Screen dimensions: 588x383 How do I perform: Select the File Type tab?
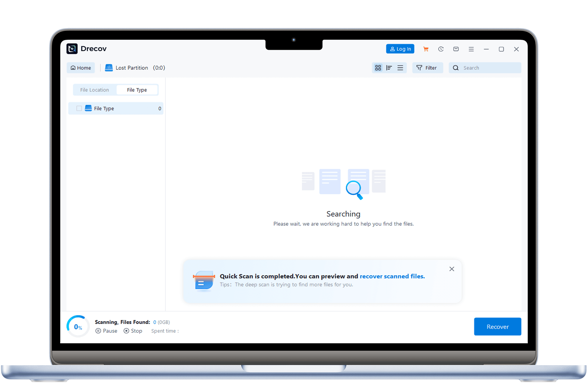tap(137, 90)
